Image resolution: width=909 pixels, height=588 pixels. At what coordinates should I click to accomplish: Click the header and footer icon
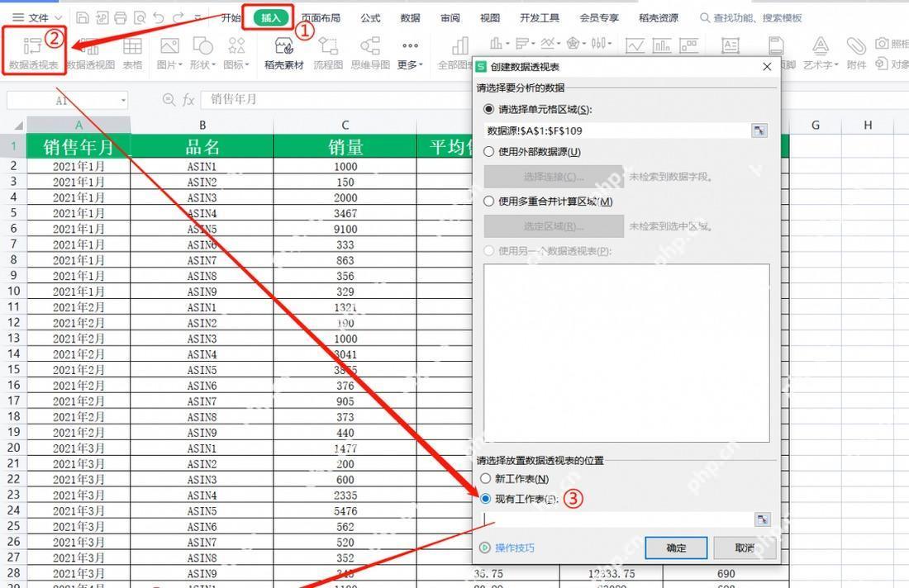pos(776,45)
